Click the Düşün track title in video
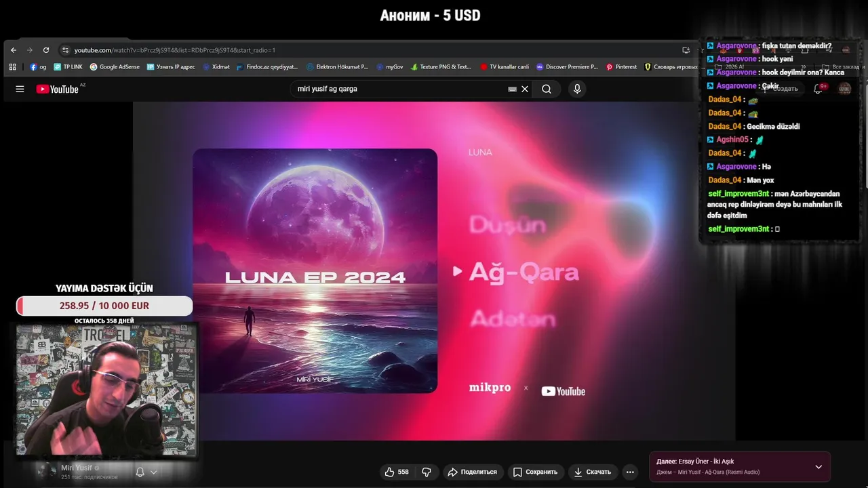This screenshot has height=488, width=868. tap(507, 225)
